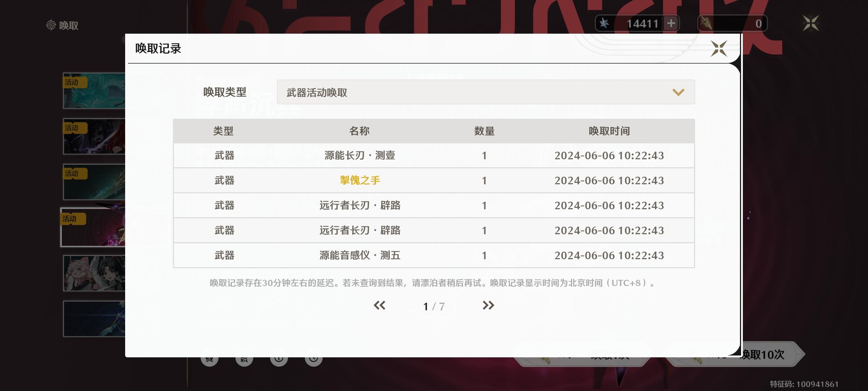868x391 pixels.
Task: Click the weapon ticket icon showing 0
Action: tap(706, 24)
